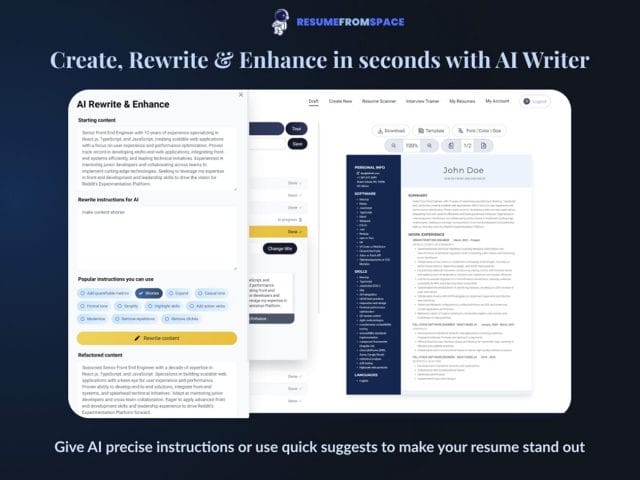Viewport: 640px width, 480px height.
Task: Click the Rewrite instructions for AI field
Action: pyautogui.click(x=157, y=238)
